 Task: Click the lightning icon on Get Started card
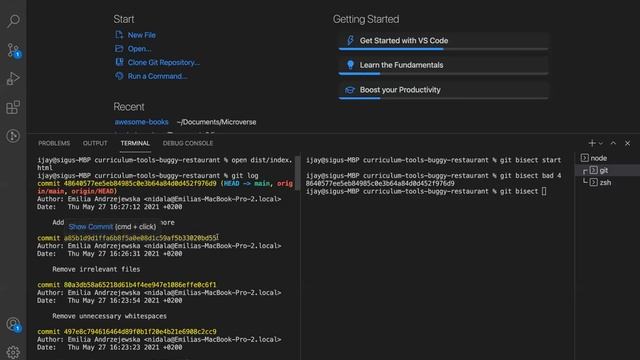[350, 40]
